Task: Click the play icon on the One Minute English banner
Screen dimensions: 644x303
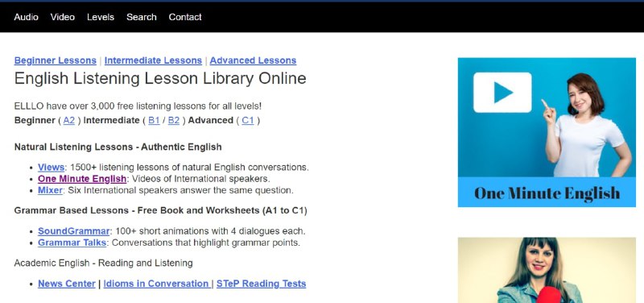Action: 502,93
